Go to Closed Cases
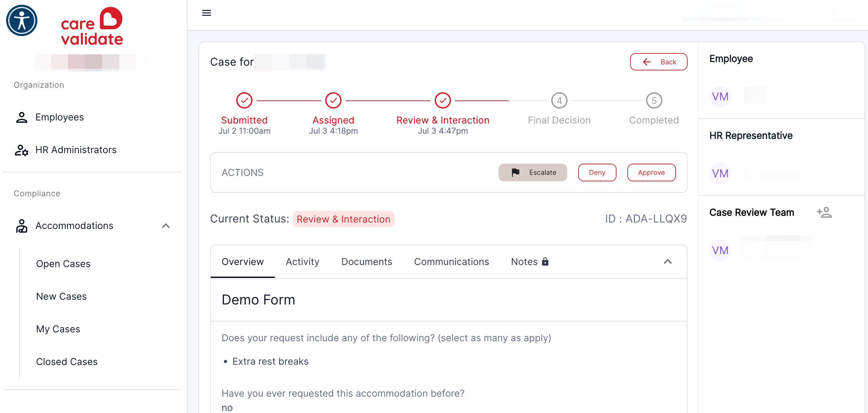This screenshot has height=413, width=868. 67,362
